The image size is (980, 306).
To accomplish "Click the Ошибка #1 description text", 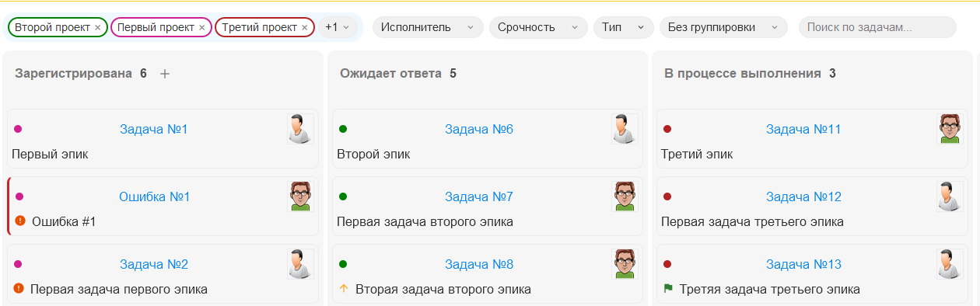I will 64,221.
